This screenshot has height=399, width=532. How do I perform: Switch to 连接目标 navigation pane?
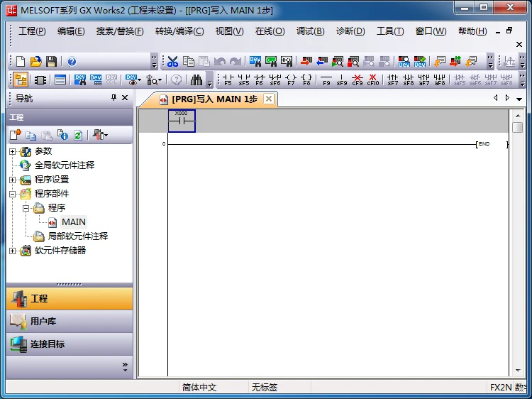[x=70, y=344]
